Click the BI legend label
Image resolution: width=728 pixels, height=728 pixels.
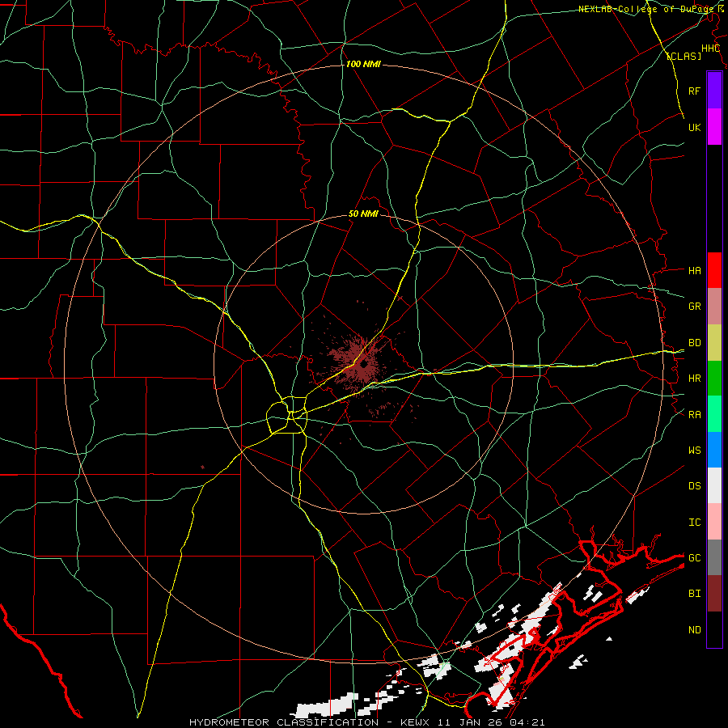click(x=694, y=594)
